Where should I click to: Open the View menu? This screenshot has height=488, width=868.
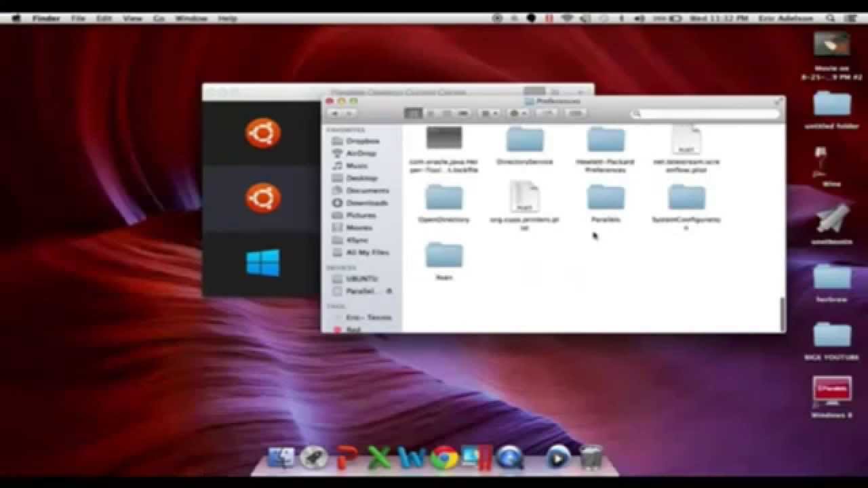[132, 18]
